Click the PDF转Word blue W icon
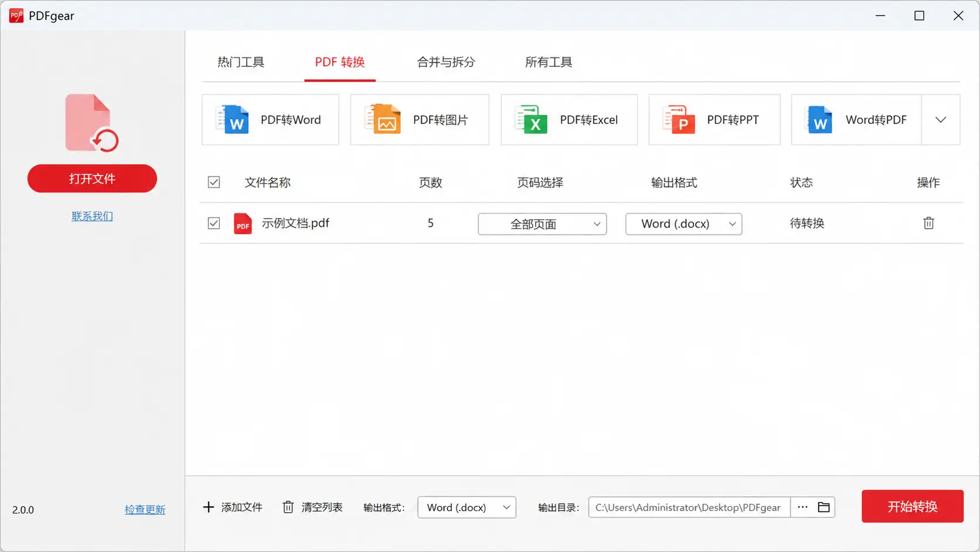980x552 pixels. point(233,120)
